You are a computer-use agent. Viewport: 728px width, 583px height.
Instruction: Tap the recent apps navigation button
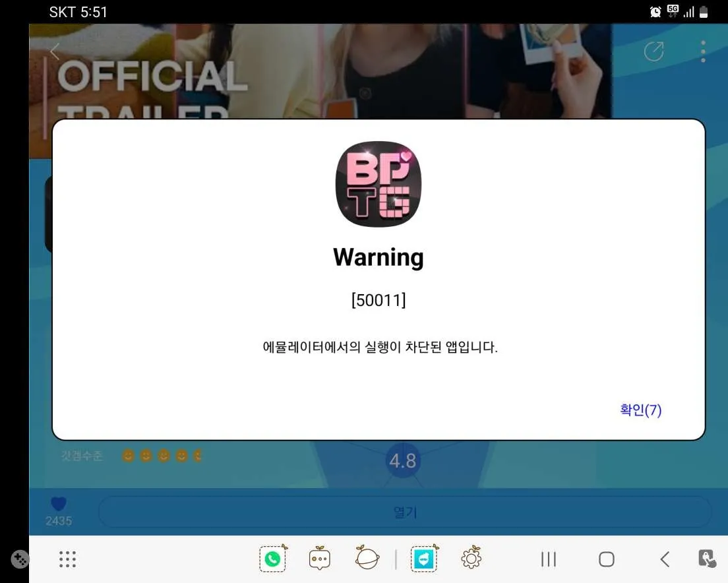[x=548, y=559]
